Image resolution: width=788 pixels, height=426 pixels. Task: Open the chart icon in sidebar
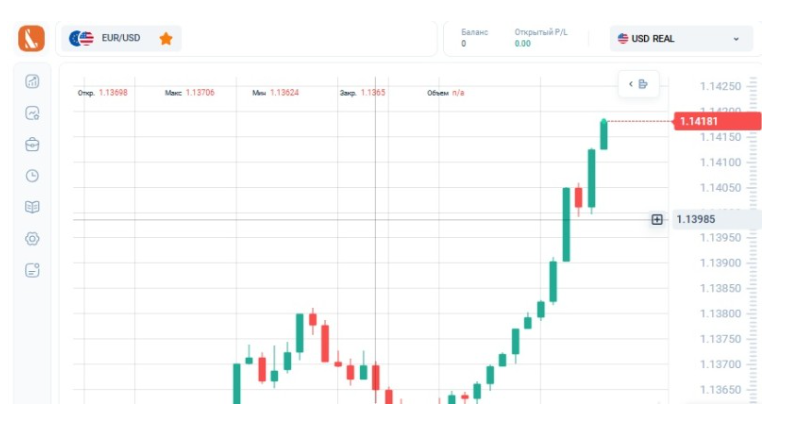32,82
